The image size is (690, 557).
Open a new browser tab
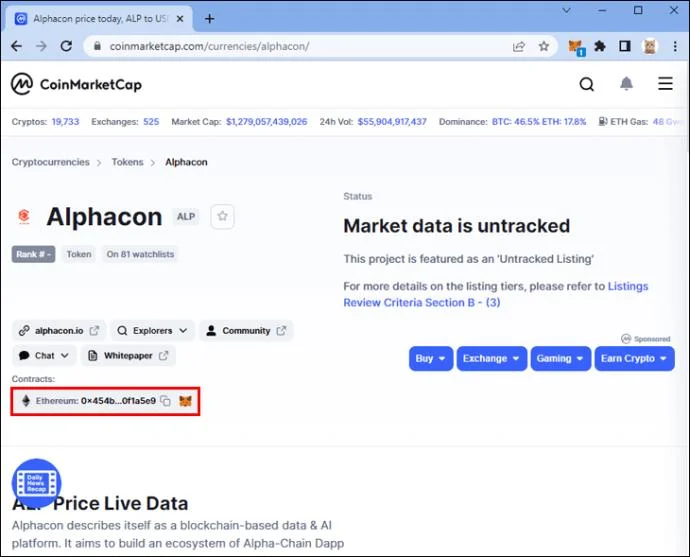point(210,19)
